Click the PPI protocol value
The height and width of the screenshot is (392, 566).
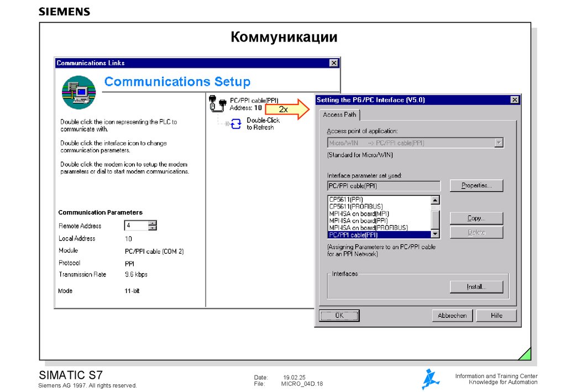click(129, 264)
